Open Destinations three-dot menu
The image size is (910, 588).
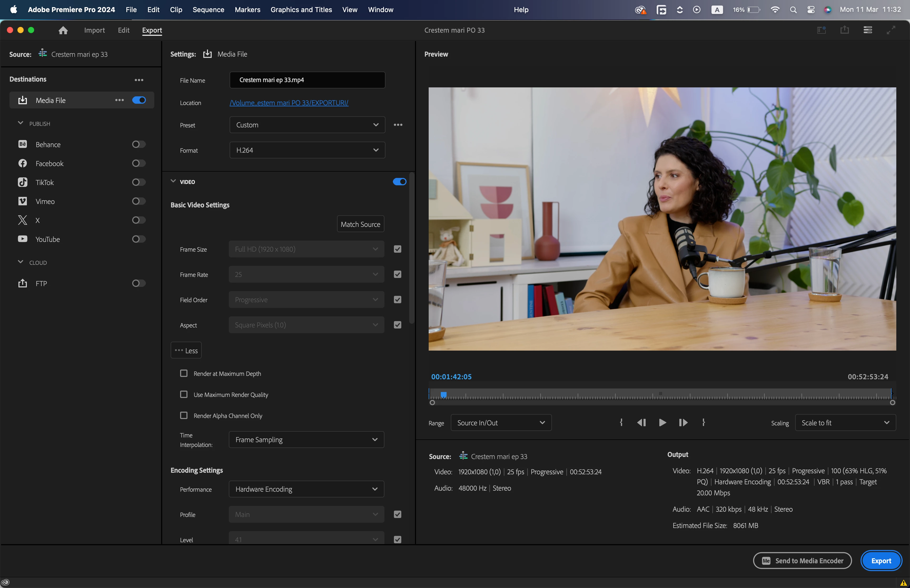pyautogui.click(x=139, y=80)
